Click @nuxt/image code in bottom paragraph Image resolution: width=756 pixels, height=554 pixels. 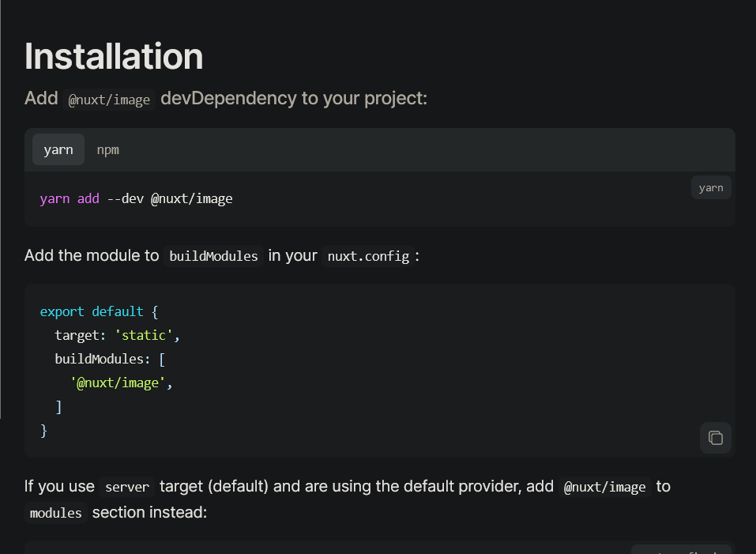tap(604, 487)
